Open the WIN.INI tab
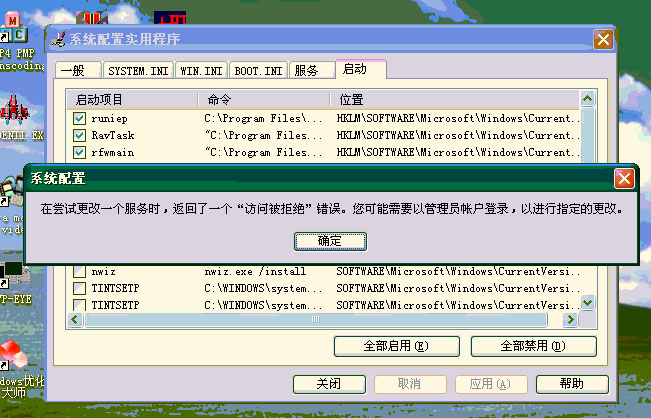651x418 pixels. pos(201,71)
